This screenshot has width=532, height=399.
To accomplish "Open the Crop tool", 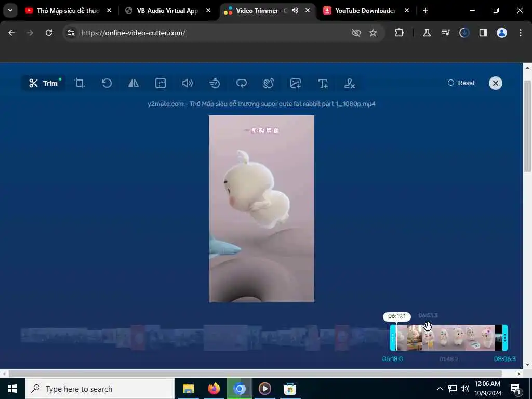I will click(79, 83).
